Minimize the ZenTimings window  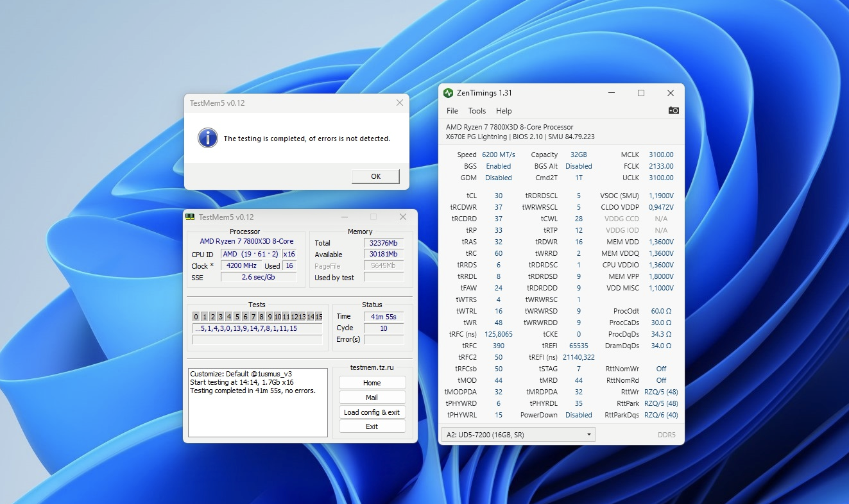pyautogui.click(x=612, y=93)
